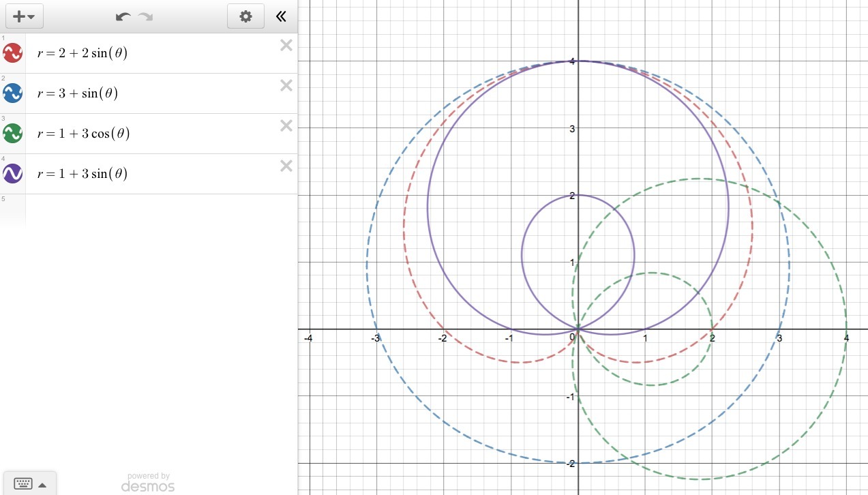Open the add item dropdown
868x495 pixels.
pos(25,16)
